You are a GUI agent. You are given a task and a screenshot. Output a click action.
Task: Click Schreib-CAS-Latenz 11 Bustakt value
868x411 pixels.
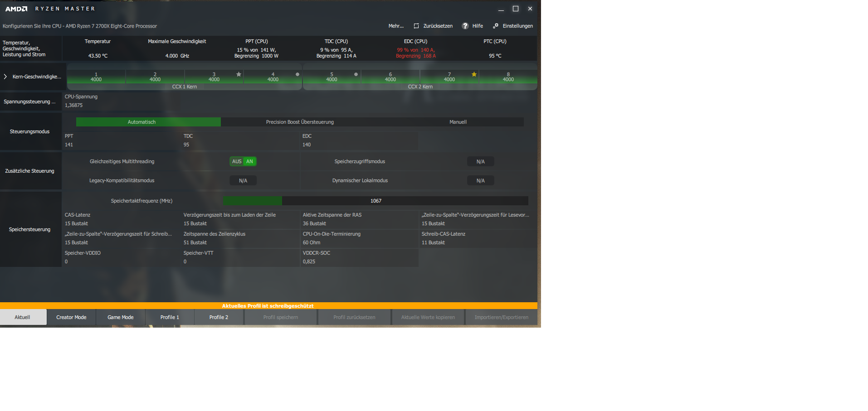(433, 242)
